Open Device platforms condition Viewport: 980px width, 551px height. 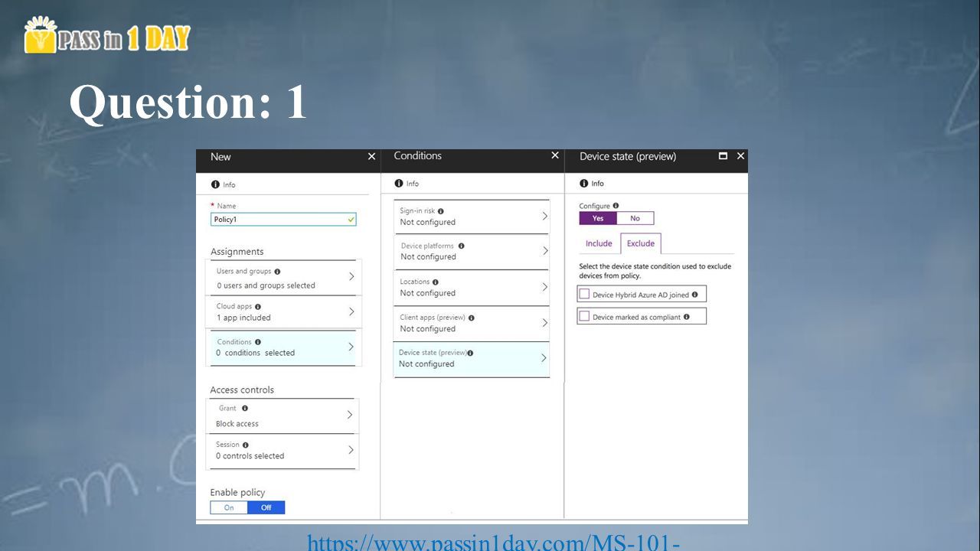pyautogui.click(x=472, y=252)
